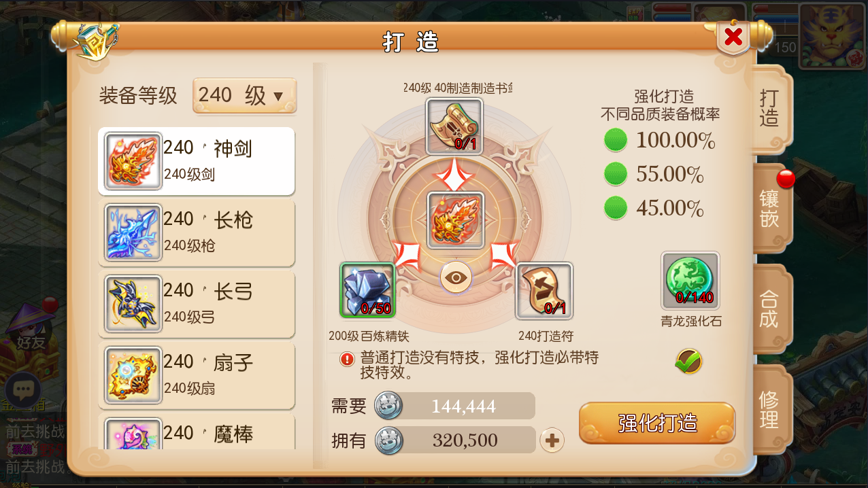Screen dimensions: 868x488
Task: Add currency with the plus button
Action: pos(552,440)
